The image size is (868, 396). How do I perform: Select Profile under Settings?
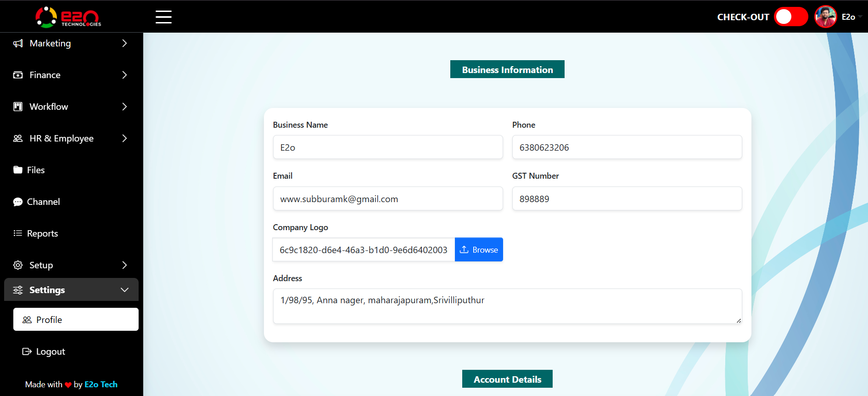76,319
